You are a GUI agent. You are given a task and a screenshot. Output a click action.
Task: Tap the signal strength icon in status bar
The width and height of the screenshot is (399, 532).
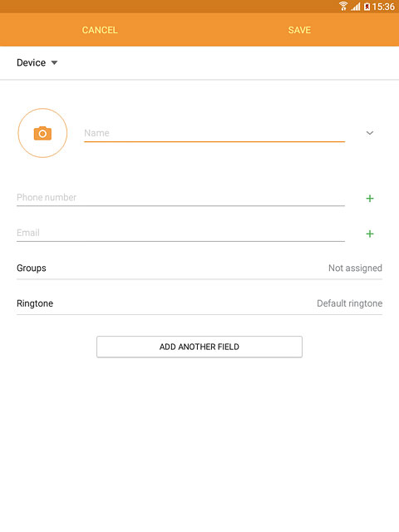[355, 7]
